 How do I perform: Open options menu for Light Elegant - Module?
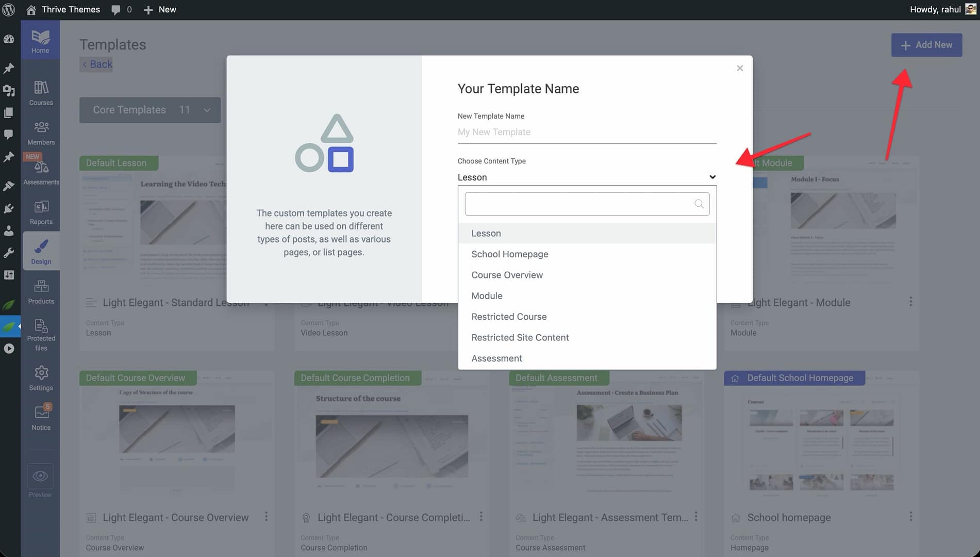point(910,302)
